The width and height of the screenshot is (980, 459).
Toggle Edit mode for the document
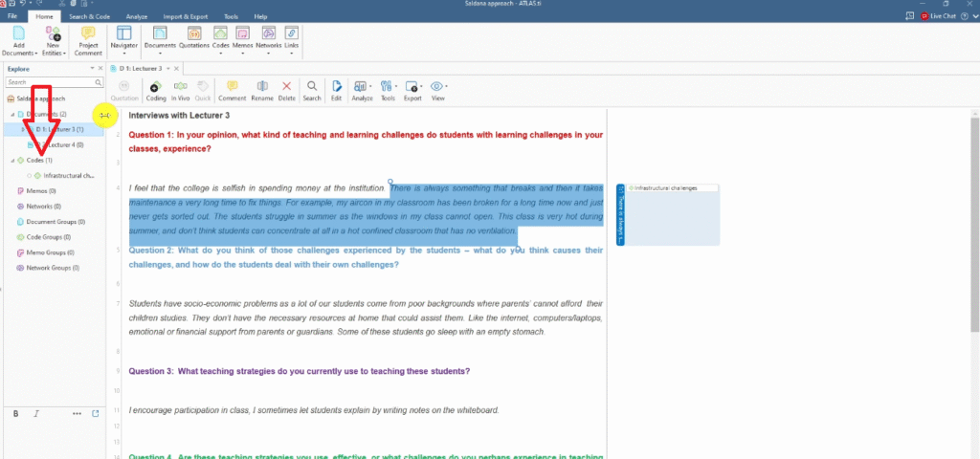pyautogui.click(x=336, y=89)
